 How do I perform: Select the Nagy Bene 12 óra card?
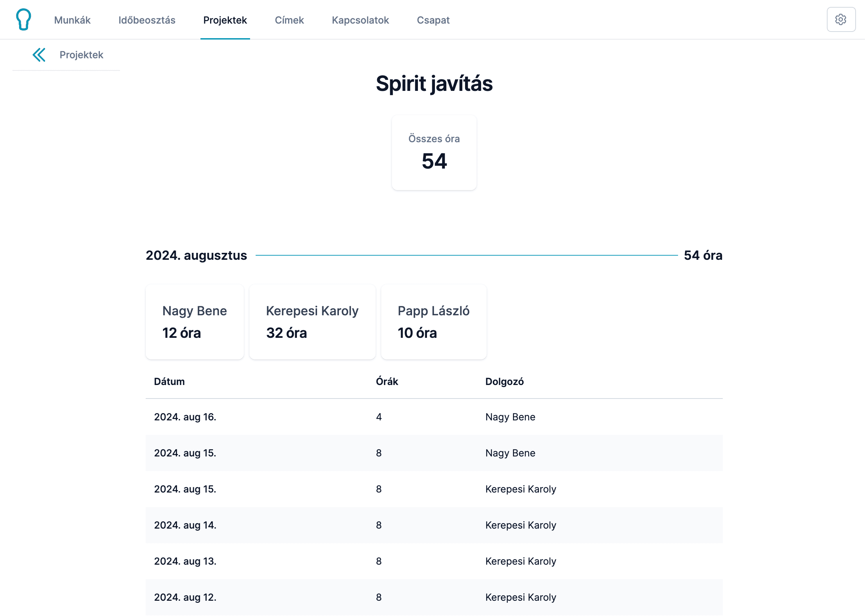(x=195, y=322)
